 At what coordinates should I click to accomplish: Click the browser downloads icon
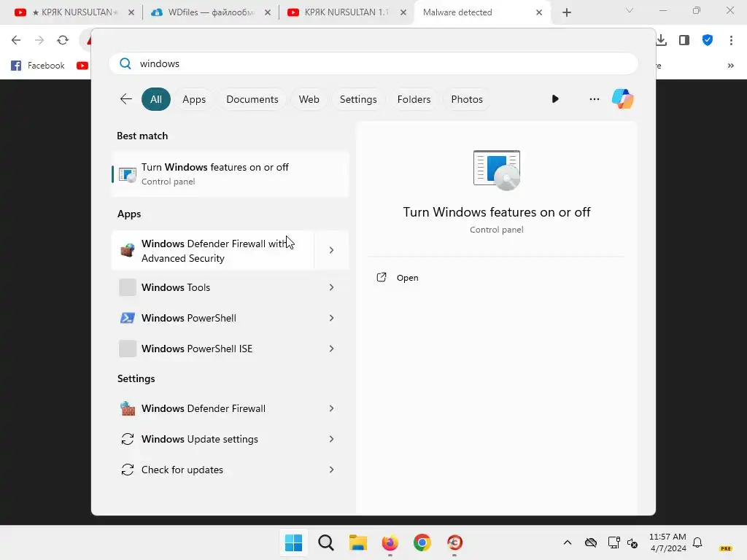click(661, 40)
